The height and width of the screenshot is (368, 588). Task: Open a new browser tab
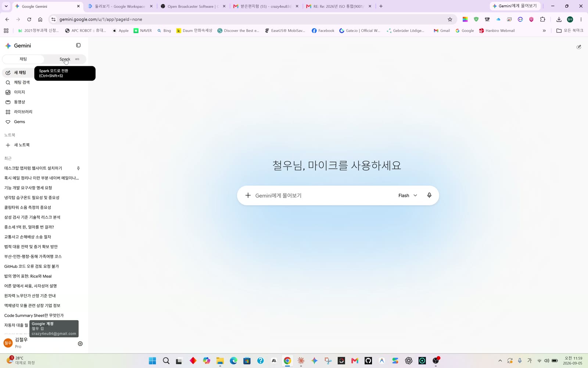point(381,6)
